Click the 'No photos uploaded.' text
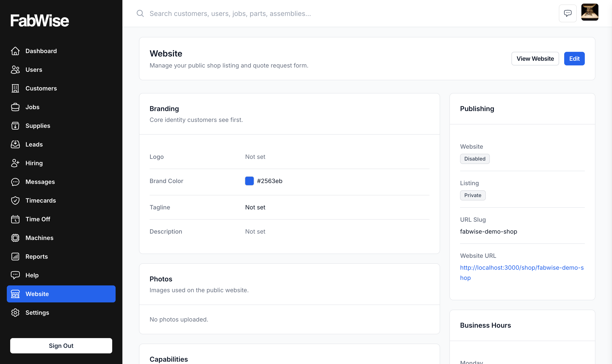This screenshot has height=364, width=612. [179, 319]
